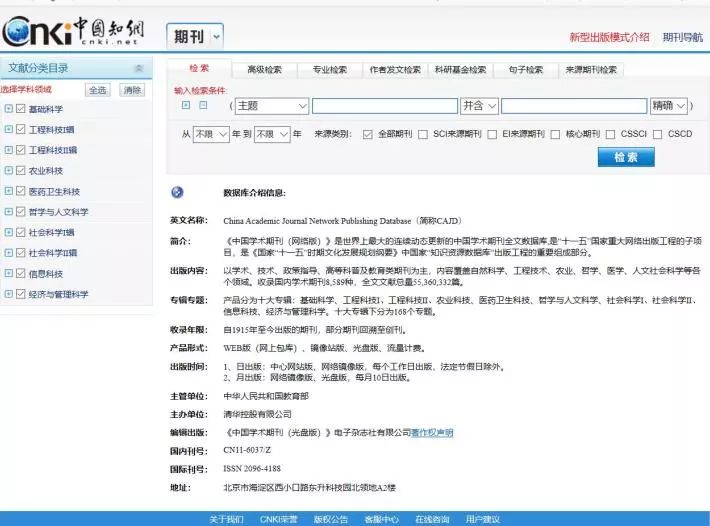Screen dimensions: 710x526
Task: Open the 期刊 database type dropdown
Action: pos(195,36)
